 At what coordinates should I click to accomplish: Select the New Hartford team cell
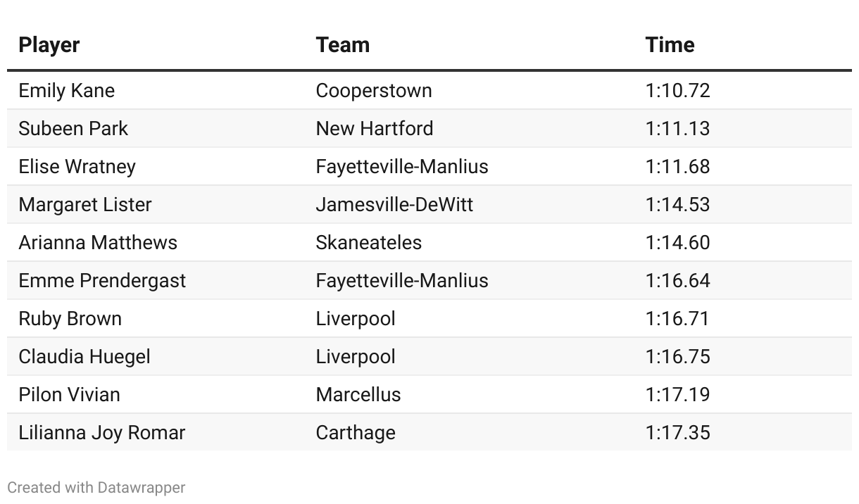[x=375, y=129]
